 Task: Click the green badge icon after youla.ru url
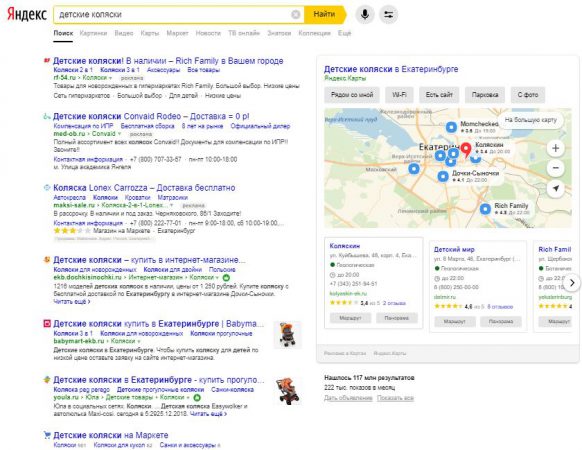click(197, 398)
